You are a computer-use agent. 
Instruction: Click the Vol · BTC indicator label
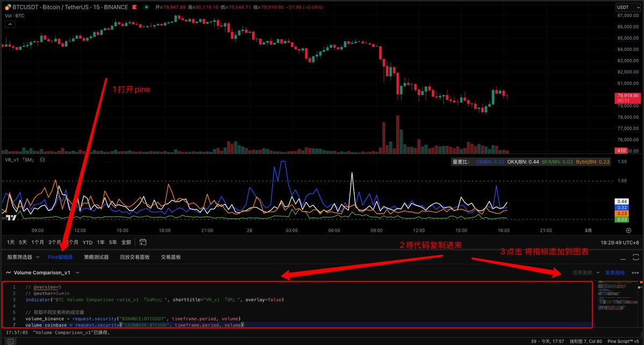tap(15, 16)
